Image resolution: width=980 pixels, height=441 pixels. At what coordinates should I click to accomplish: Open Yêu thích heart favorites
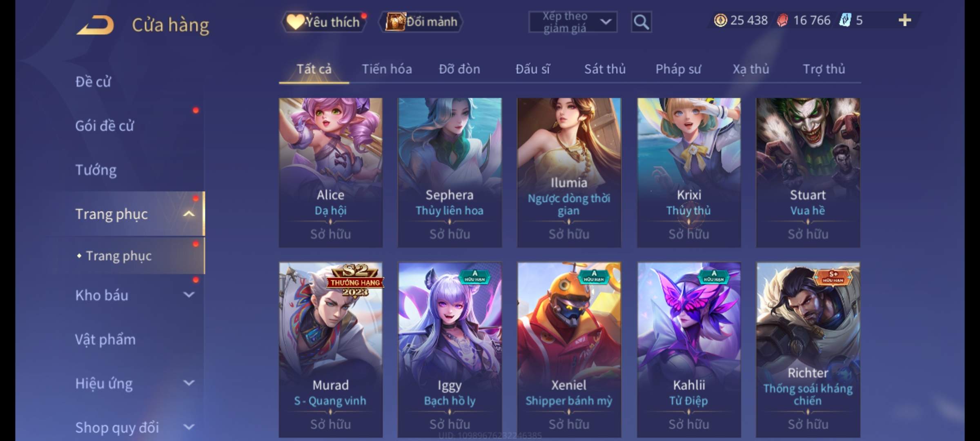(324, 22)
